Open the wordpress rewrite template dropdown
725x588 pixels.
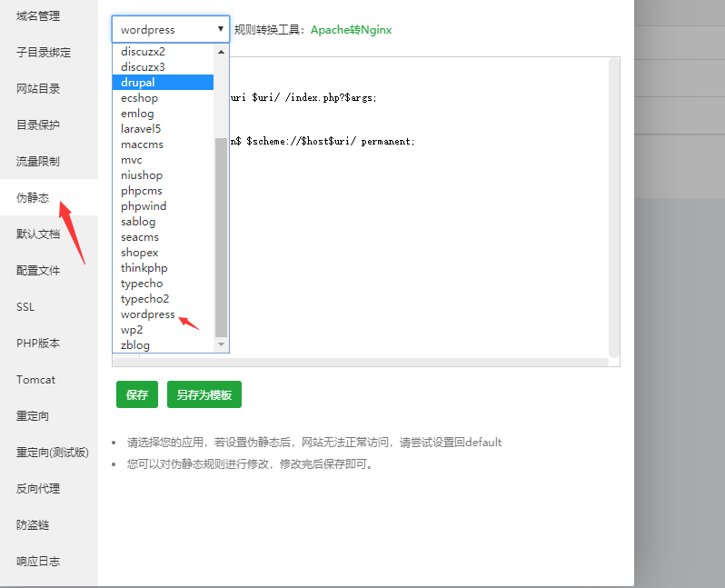(171, 30)
